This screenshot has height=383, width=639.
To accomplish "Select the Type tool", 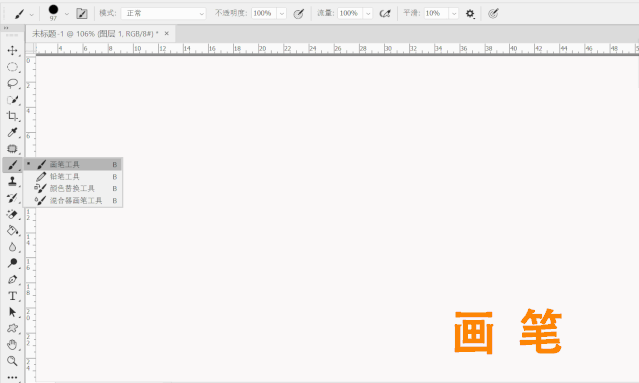I will click(12, 296).
